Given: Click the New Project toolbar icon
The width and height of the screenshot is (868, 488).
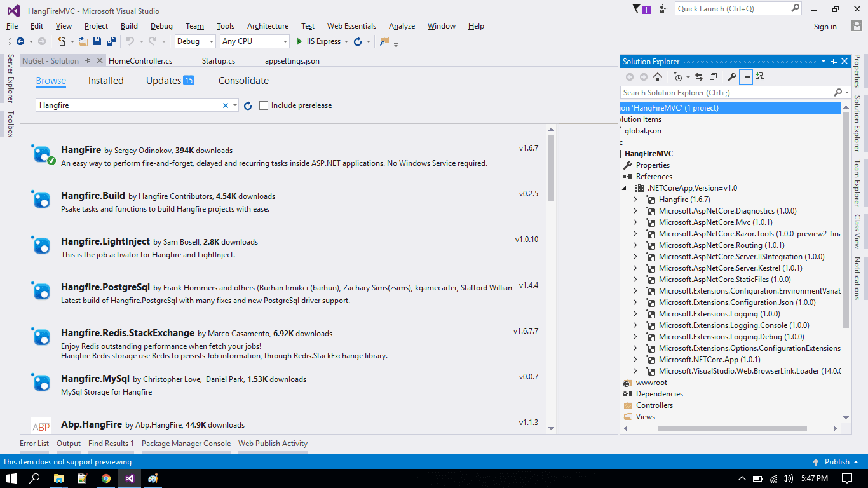Looking at the screenshot, I should tap(61, 41).
